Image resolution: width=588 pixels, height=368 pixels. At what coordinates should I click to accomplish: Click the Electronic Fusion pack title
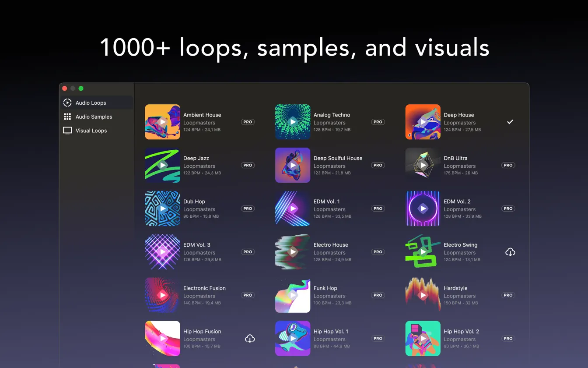click(205, 288)
